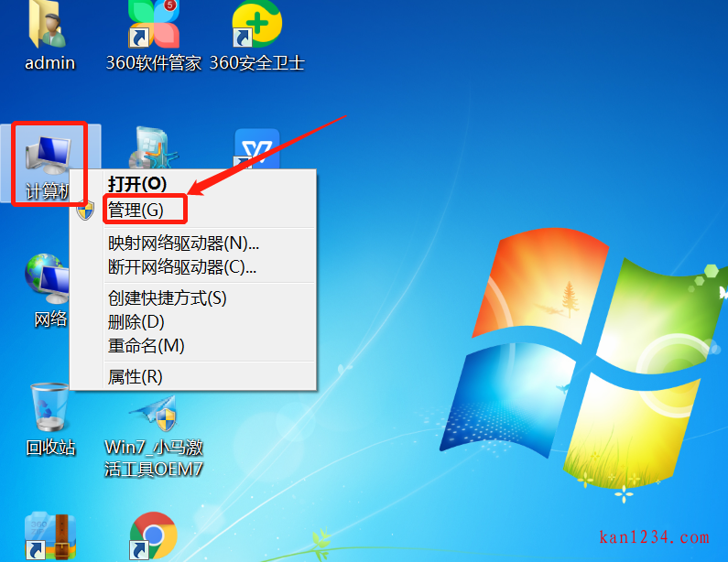Select 映射网络驱动器(N)... menu entry
The height and width of the screenshot is (562, 728).
[183, 243]
